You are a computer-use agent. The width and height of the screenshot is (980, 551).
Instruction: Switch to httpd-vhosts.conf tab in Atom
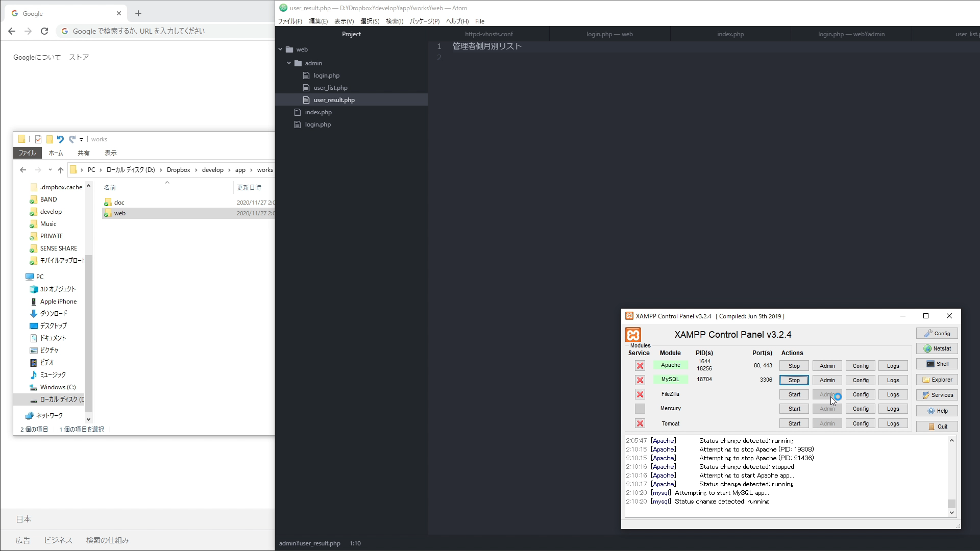489,34
